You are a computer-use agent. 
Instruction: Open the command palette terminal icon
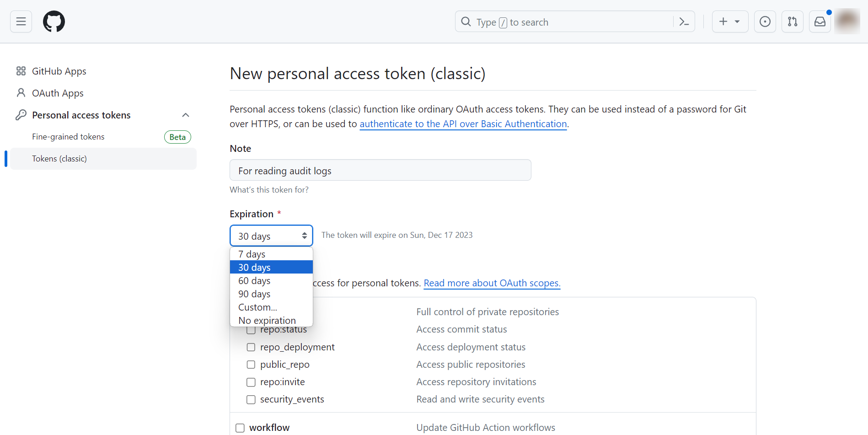(x=683, y=21)
